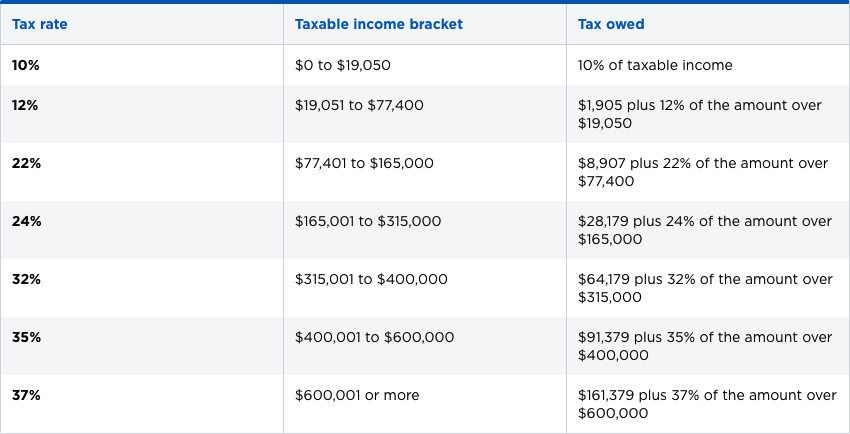Image resolution: width=850 pixels, height=434 pixels.
Task: Click the $400,001 to $600,000 bracket
Action: 375,337
